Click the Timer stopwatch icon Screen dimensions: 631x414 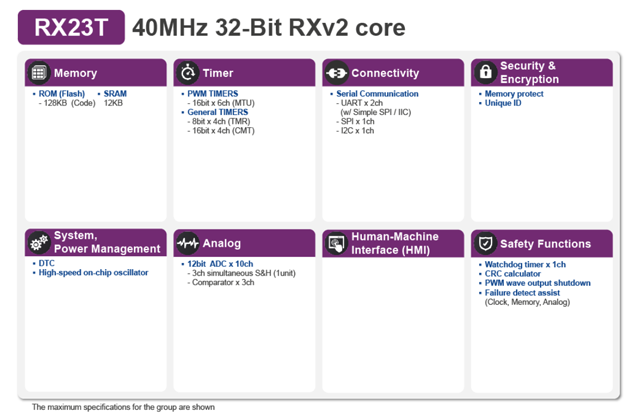point(188,73)
